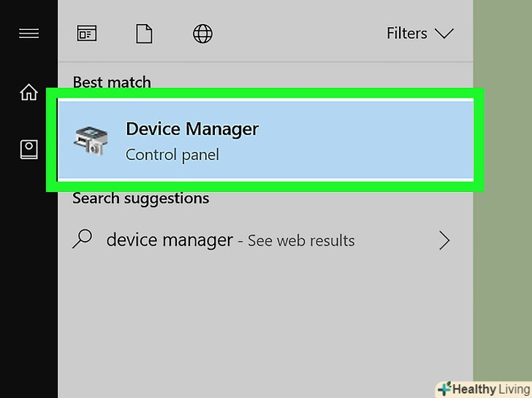Click the "Search suggestions" section heading
The width and height of the screenshot is (532, 398).
click(x=140, y=199)
